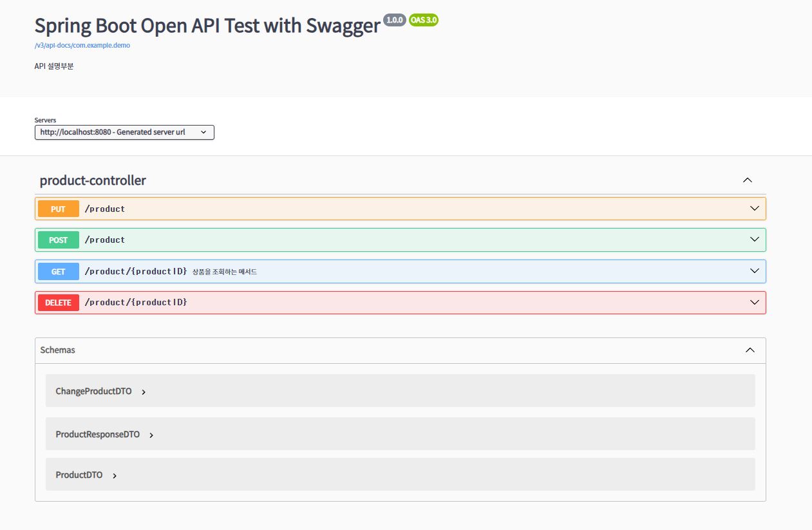Click the Spring Boot Open API Test title
Image resolution: width=812 pixels, height=530 pixels.
click(x=207, y=25)
